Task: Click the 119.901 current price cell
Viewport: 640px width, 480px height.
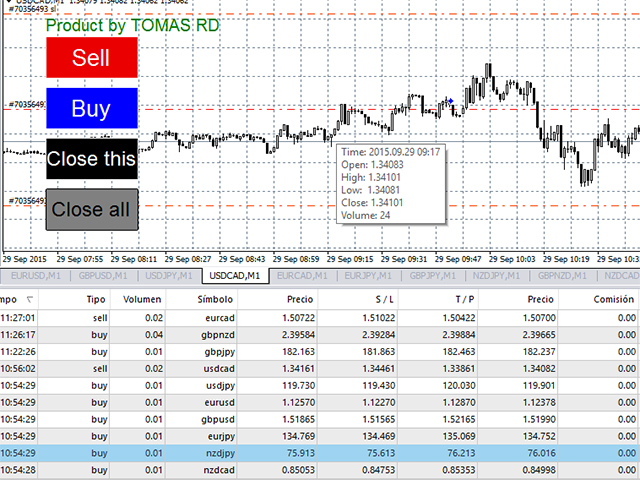Action: (539, 386)
